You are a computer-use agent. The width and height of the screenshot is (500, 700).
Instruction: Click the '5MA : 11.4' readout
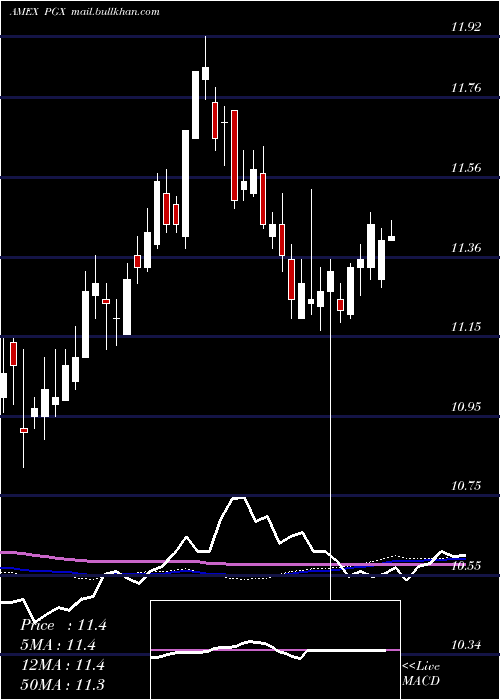click(59, 645)
